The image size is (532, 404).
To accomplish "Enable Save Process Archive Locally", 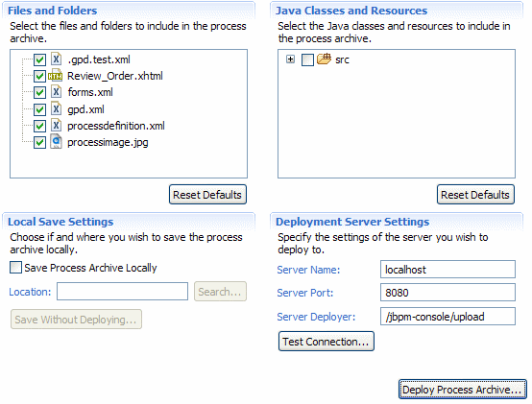I will (15, 268).
